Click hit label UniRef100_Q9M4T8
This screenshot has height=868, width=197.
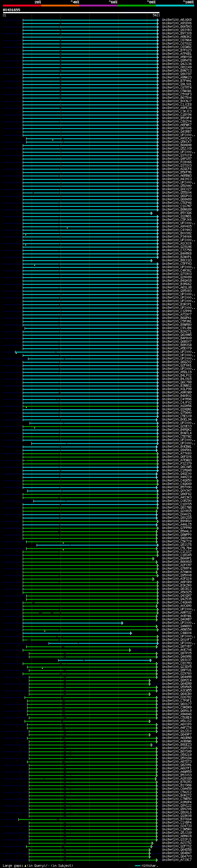coord(177,61)
